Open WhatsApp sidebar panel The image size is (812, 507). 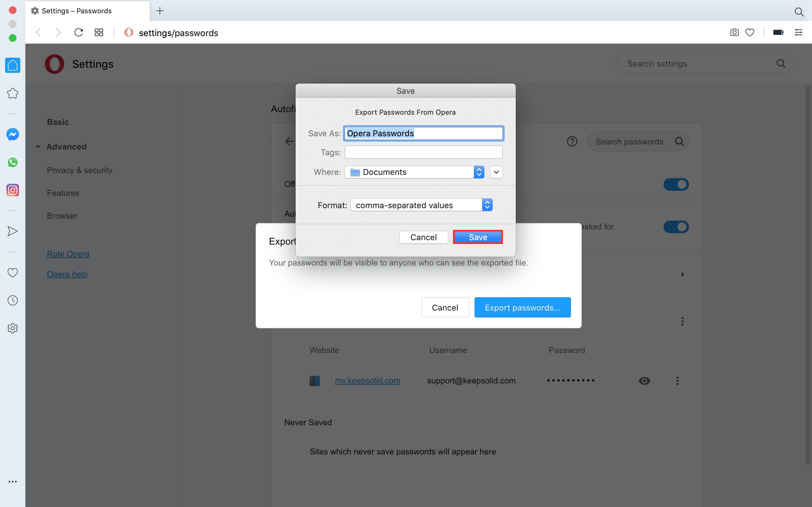tap(12, 162)
